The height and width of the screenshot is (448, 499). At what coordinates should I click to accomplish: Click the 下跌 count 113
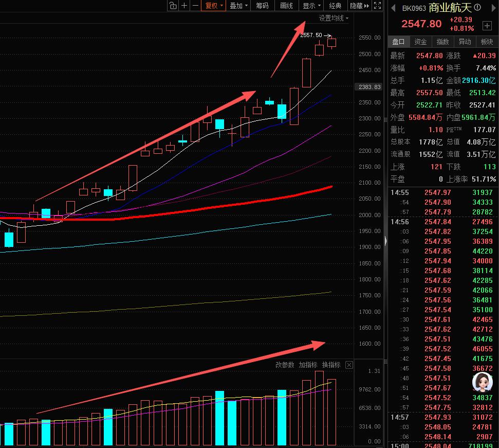coord(489,167)
